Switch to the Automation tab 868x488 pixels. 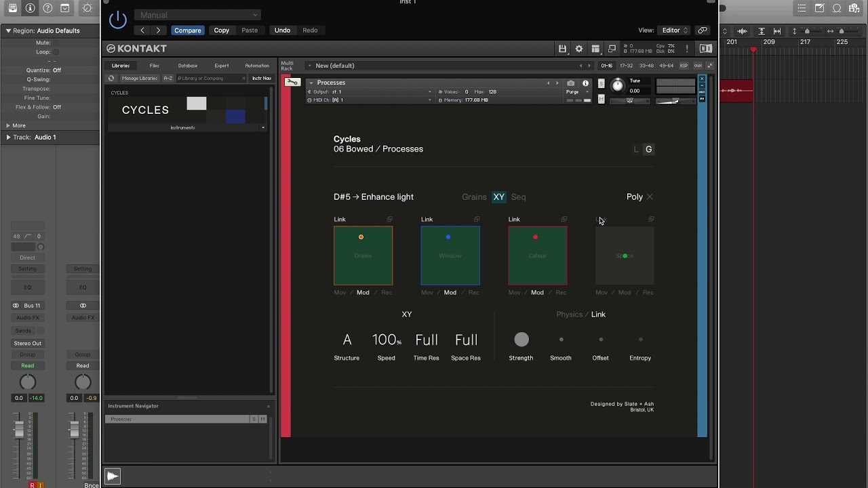coord(257,66)
